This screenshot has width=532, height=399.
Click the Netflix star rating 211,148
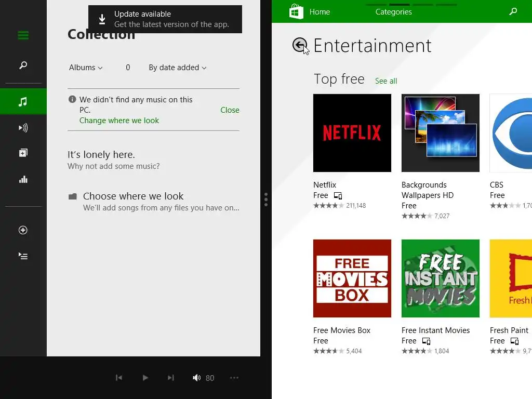pos(339,206)
